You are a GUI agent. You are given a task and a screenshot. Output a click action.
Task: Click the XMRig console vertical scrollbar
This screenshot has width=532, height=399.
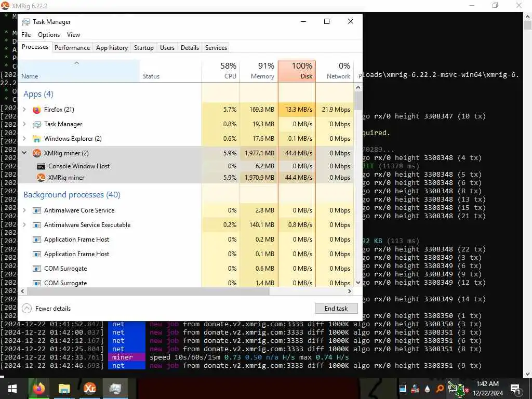click(x=528, y=195)
